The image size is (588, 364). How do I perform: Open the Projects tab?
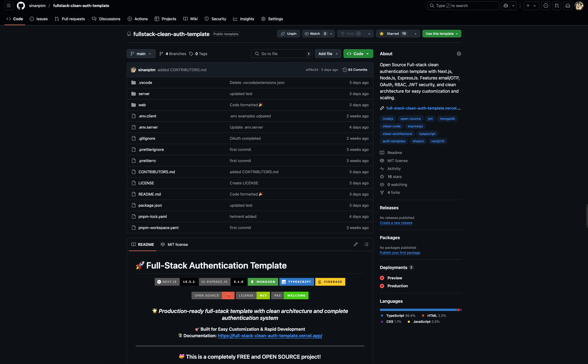[166, 19]
